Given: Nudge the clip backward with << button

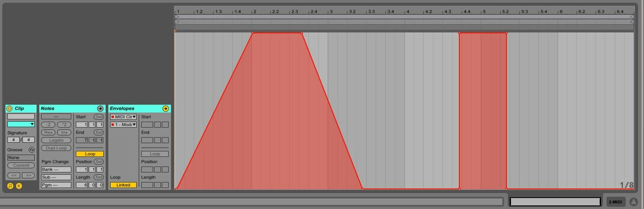Looking at the screenshot, I should pos(14,175).
